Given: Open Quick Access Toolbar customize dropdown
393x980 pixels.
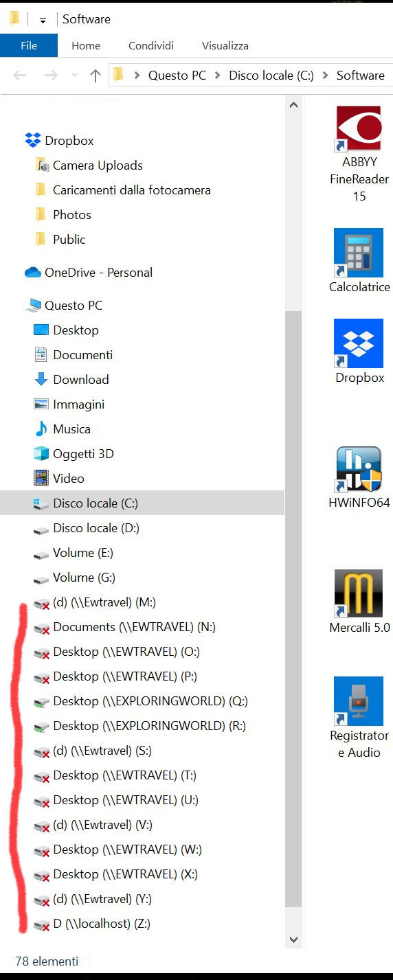Looking at the screenshot, I should (43, 20).
